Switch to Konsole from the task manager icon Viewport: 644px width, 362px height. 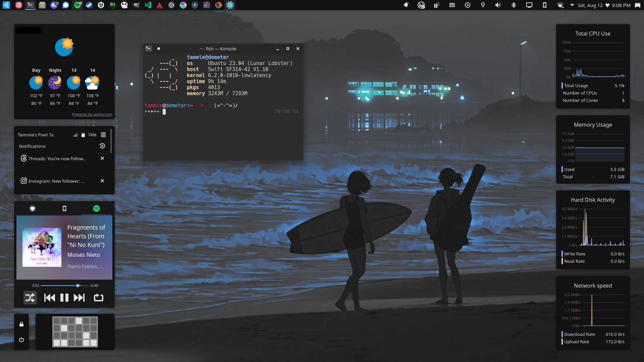30,5
